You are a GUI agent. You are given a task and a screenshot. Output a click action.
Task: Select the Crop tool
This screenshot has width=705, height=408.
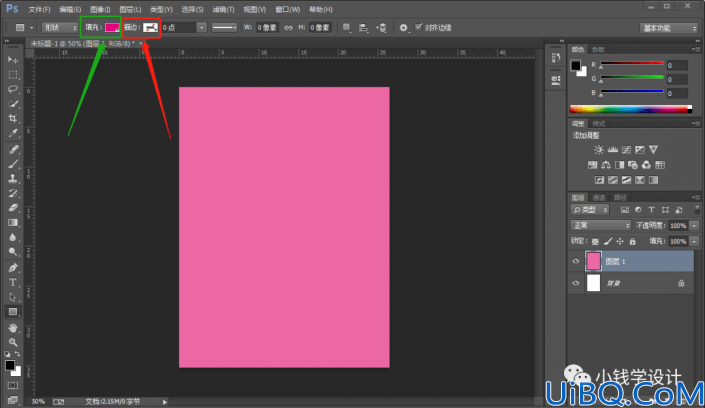click(x=13, y=118)
